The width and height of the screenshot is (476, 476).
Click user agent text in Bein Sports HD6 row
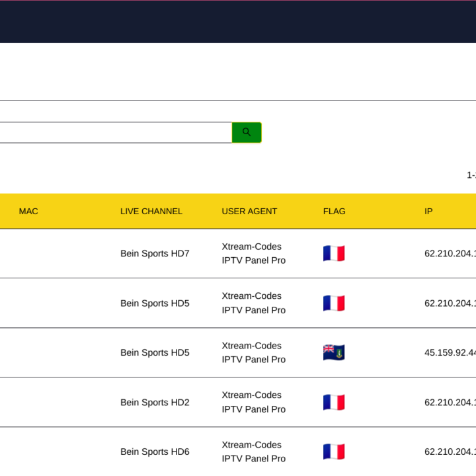point(253,452)
